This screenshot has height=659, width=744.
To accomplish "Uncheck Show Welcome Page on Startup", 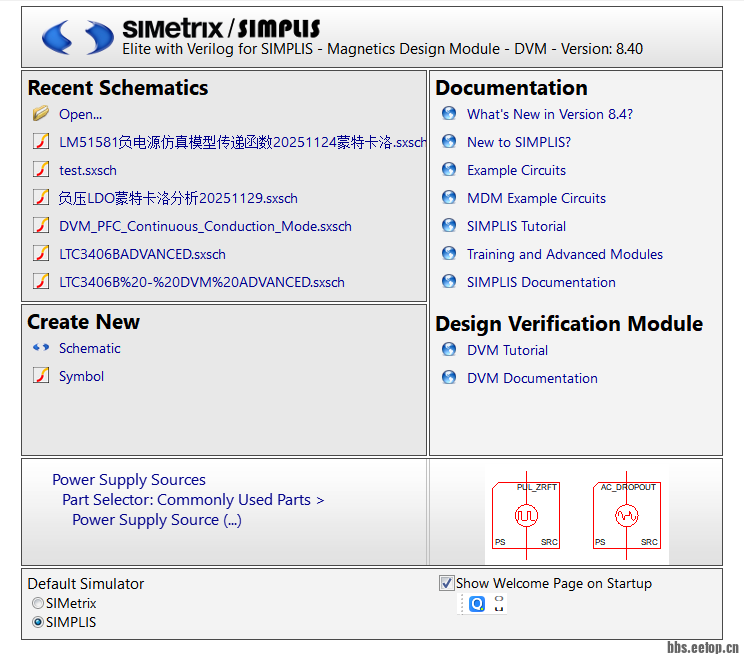I will (x=447, y=583).
